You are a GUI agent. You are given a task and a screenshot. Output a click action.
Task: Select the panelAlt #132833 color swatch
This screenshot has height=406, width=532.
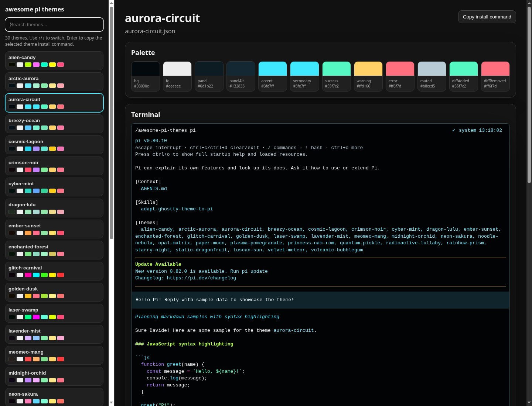[241, 76]
